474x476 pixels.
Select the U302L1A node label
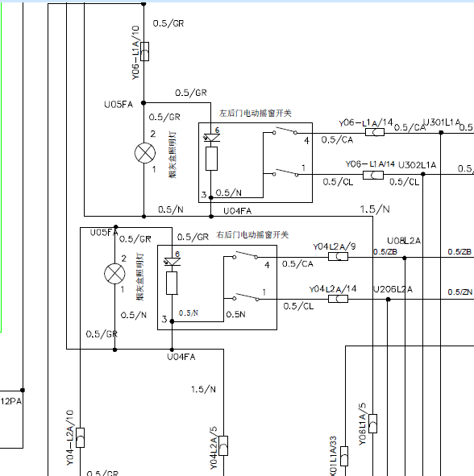(417, 165)
